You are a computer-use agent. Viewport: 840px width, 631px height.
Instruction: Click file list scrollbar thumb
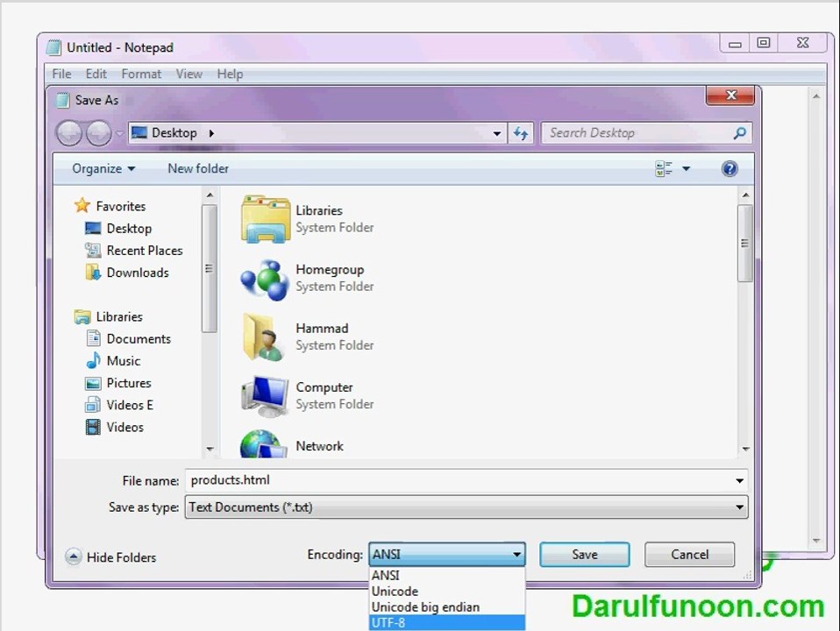[x=744, y=243]
